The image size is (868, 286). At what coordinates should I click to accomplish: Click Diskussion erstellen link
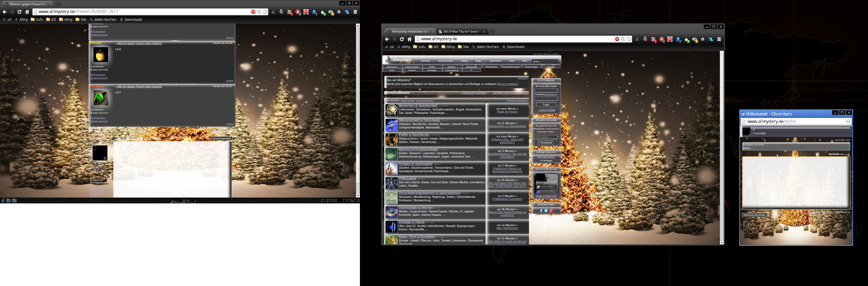[x=474, y=93]
